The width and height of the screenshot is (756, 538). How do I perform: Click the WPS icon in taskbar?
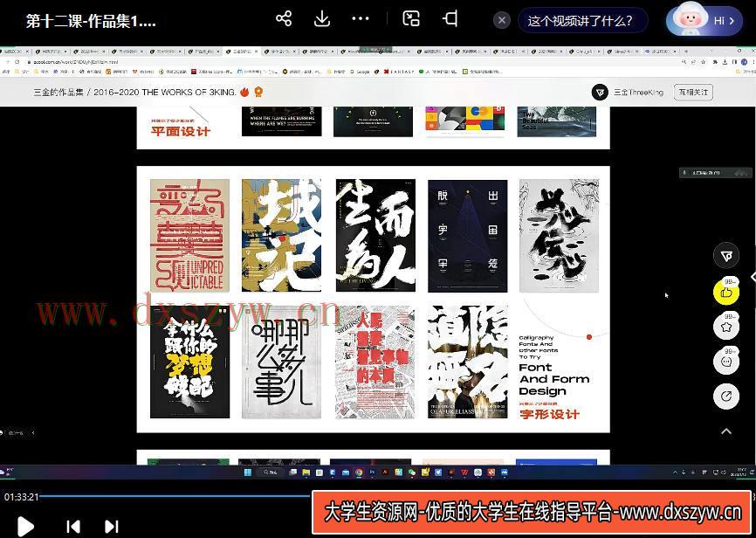coord(464,472)
